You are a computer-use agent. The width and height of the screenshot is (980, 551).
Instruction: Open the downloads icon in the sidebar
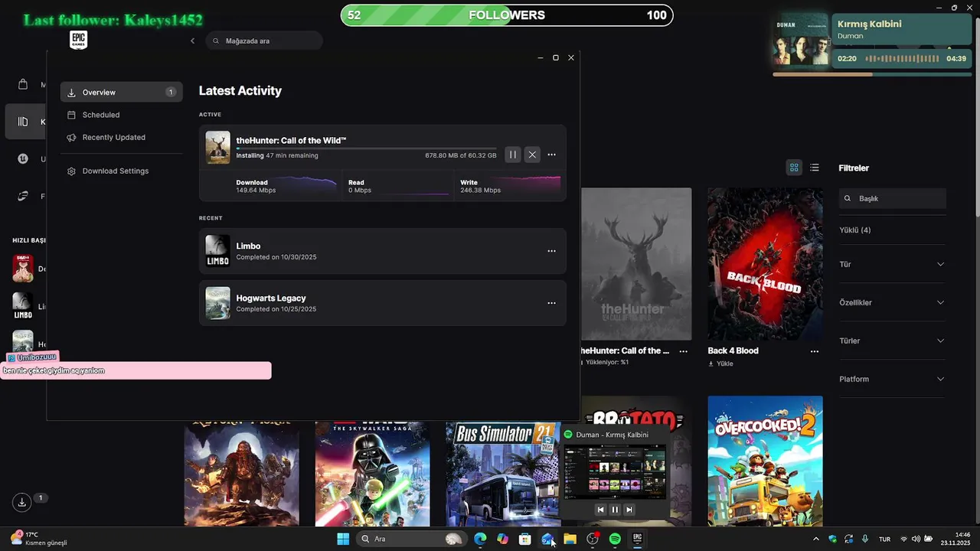[22, 502]
